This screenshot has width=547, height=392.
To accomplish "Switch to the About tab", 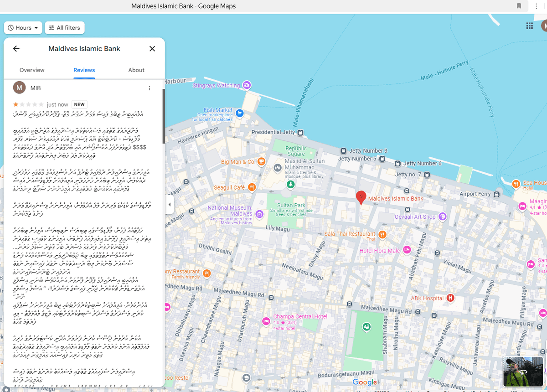I will 136,70.
